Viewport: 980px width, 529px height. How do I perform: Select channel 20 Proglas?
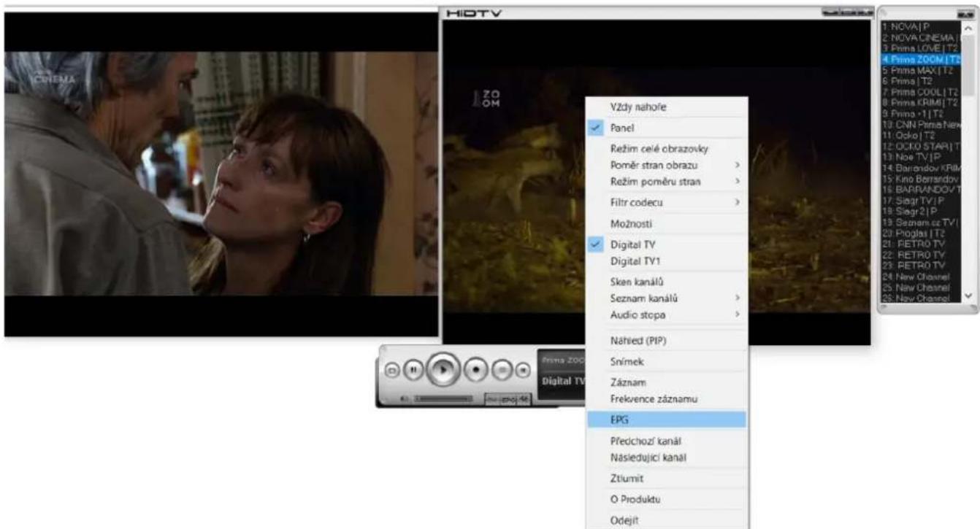click(x=920, y=233)
